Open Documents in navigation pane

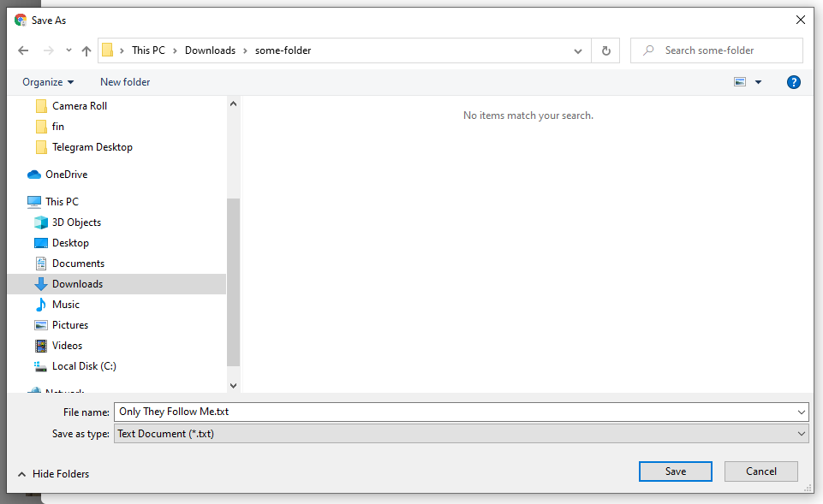coord(78,264)
